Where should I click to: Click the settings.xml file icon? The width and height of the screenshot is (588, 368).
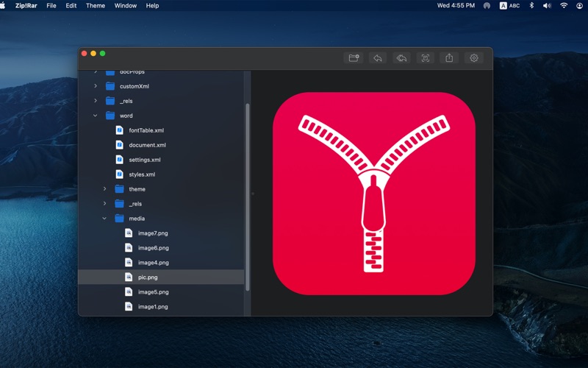pos(119,160)
